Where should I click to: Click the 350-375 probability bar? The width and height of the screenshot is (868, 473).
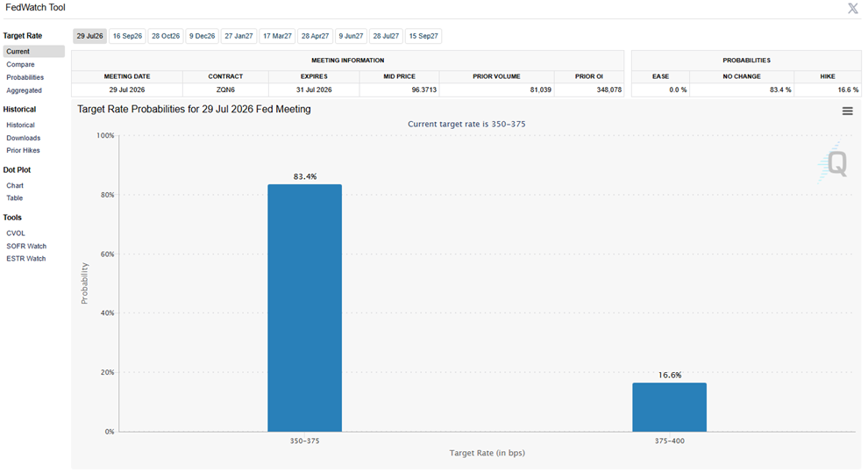pyautogui.click(x=304, y=308)
